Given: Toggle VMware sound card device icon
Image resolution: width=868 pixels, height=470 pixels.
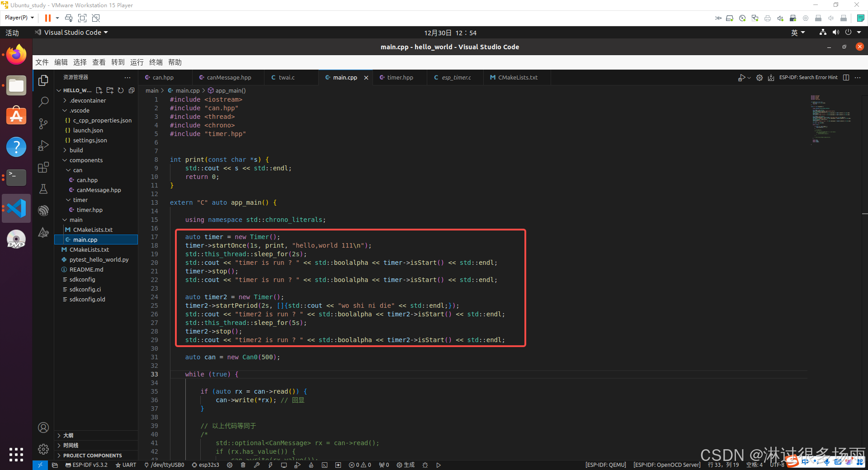Looking at the screenshot, I should point(780,18).
